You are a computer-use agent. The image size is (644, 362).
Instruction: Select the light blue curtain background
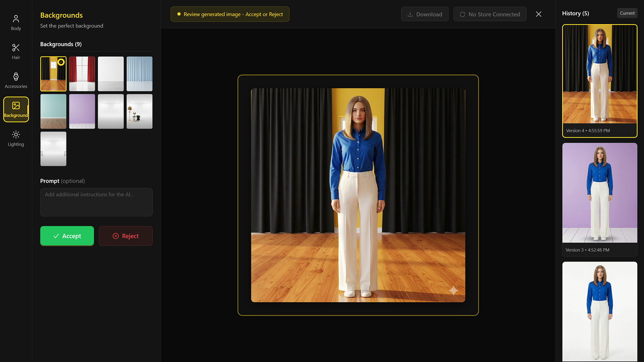point(139,74)
